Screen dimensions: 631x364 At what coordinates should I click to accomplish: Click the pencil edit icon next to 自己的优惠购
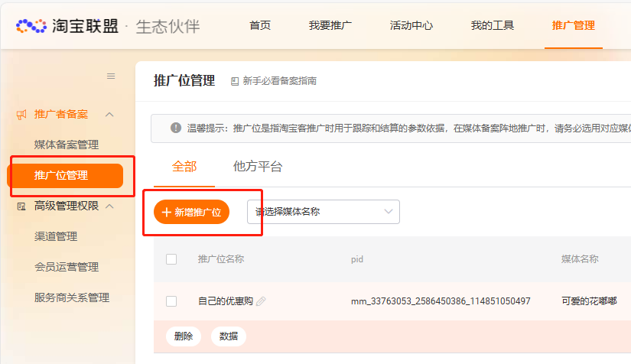(x=261, y=301)
